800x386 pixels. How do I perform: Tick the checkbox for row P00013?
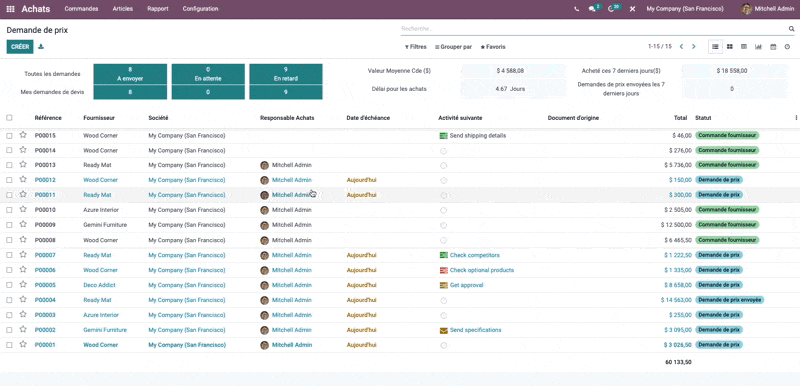coord(9,165)
